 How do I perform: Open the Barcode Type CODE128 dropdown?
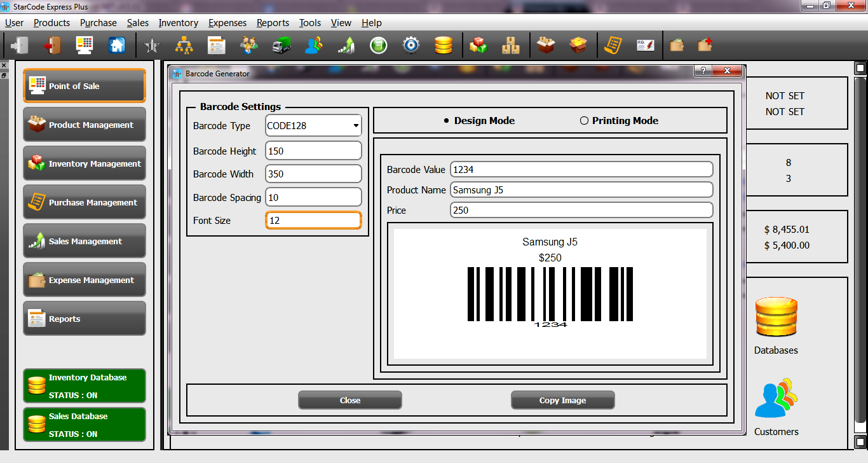click(x=313, y=125)
